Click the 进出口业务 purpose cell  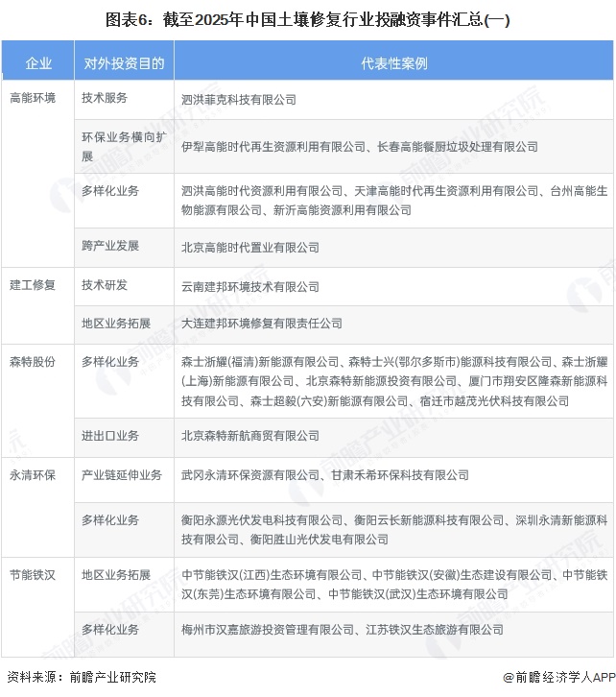tap(124, 438)
